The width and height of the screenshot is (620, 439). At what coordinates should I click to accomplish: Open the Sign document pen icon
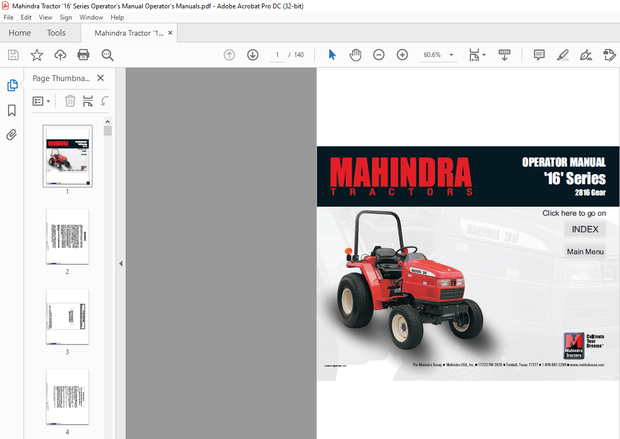(x=586, y=55)
